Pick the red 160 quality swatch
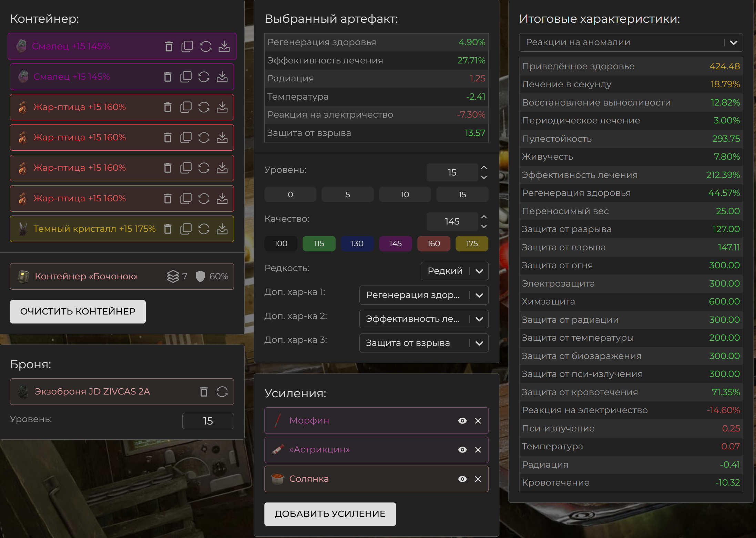Image resolution: width=756 pixels, height=538 pixels. [x=433, y=243]
